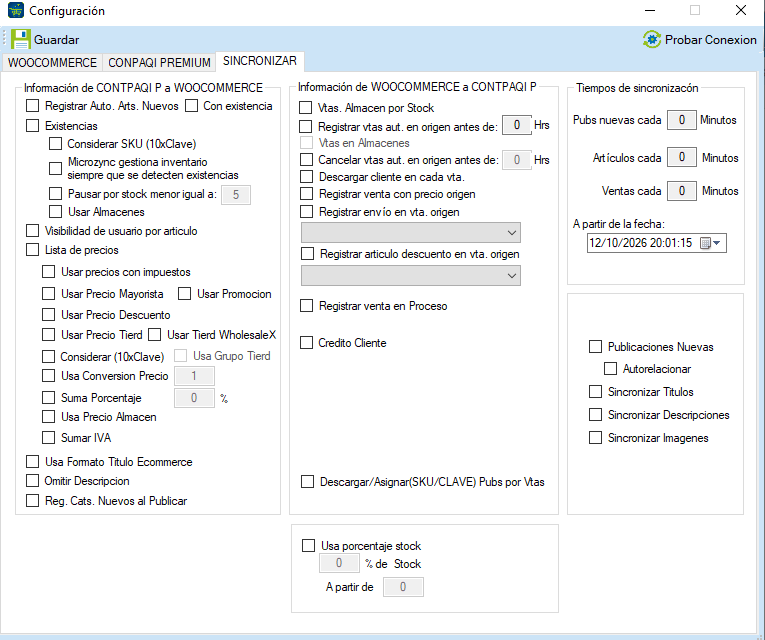Screen dimensions: 765x640
Task: Check Cancelar vtas aut. en origen
Action: coord(306,160)
